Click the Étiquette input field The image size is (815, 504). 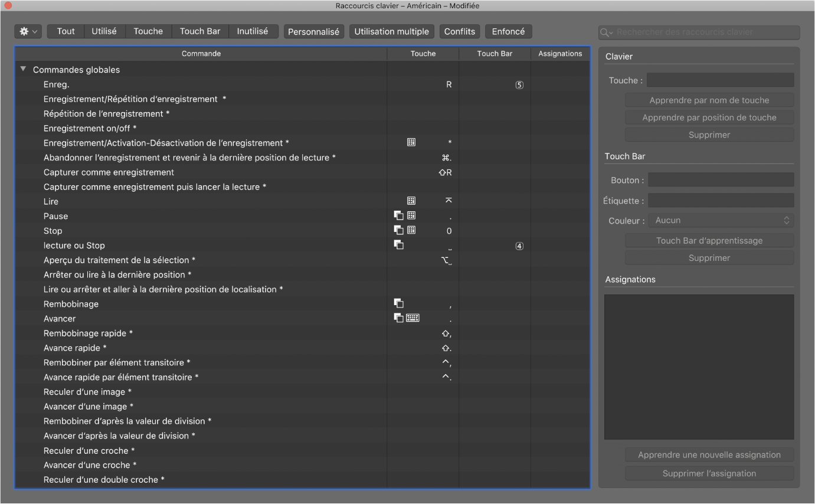(721, 201)
